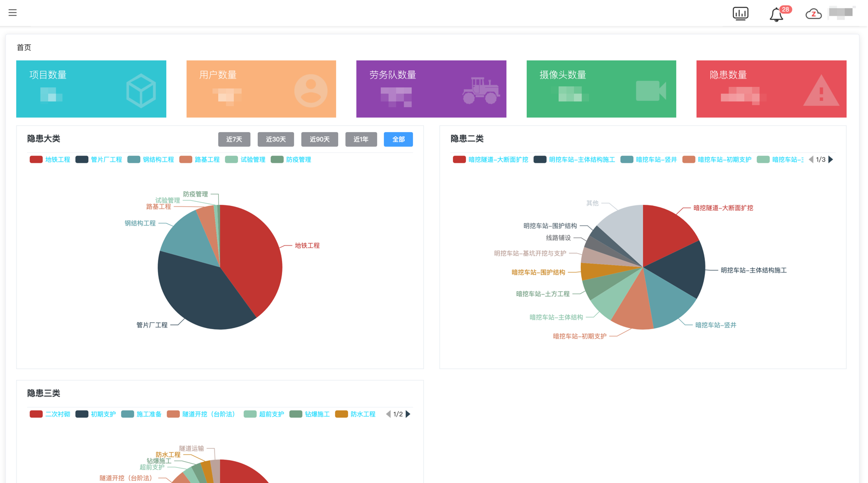Open the 劳务队数量 summary card

click(x=431, y=89)
